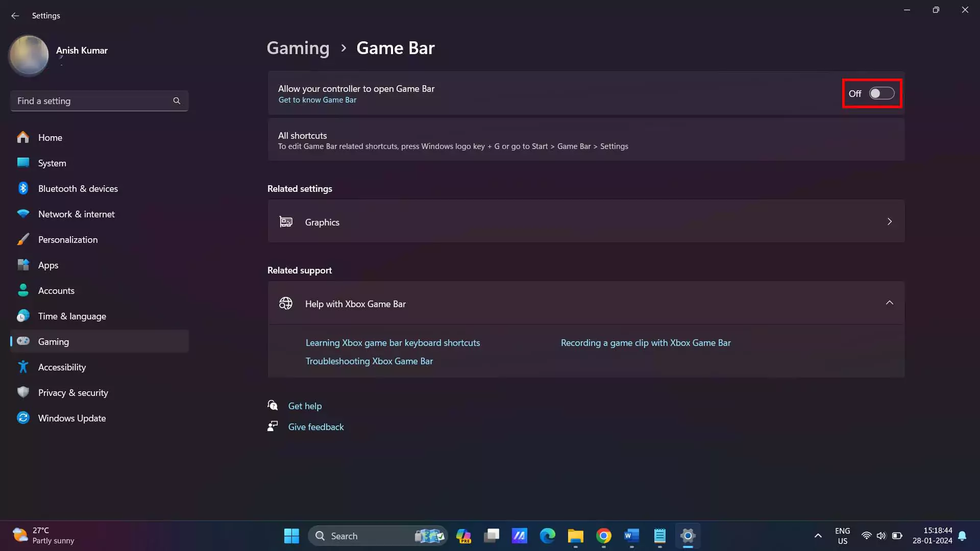Open the weather widget showing 27°C

[43, 536]
